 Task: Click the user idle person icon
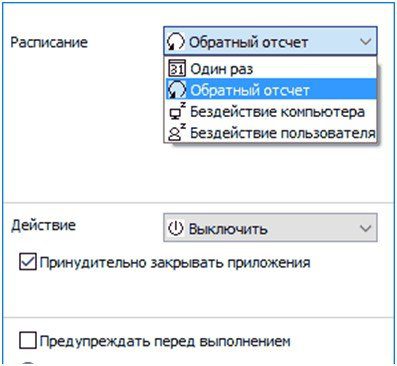pyautogui.click(x=177, y=132)
